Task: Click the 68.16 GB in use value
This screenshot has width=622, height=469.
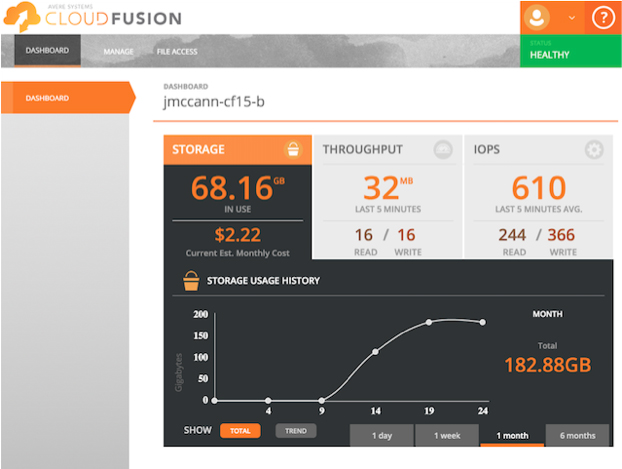Action: click(x=238, y=188)
